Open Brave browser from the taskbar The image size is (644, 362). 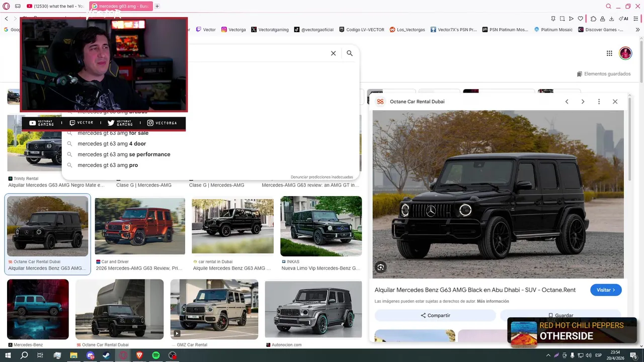139,355
